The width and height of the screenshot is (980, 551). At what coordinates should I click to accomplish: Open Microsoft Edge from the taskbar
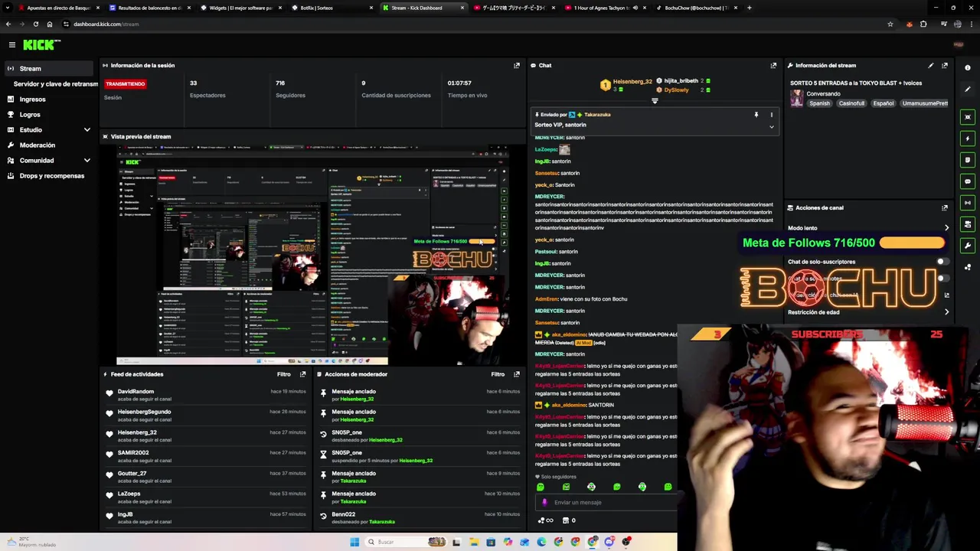[x=541, y=542]
